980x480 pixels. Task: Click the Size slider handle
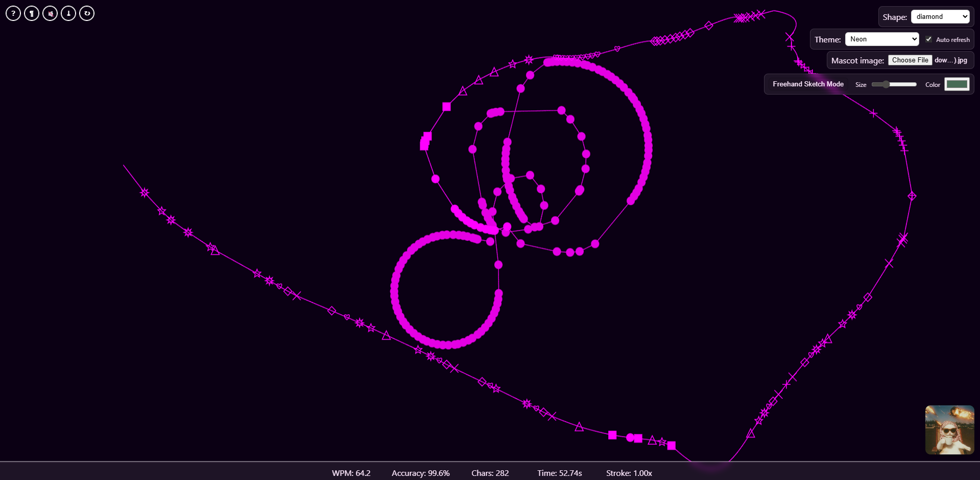pyautogui.click(x=886, y=84)
